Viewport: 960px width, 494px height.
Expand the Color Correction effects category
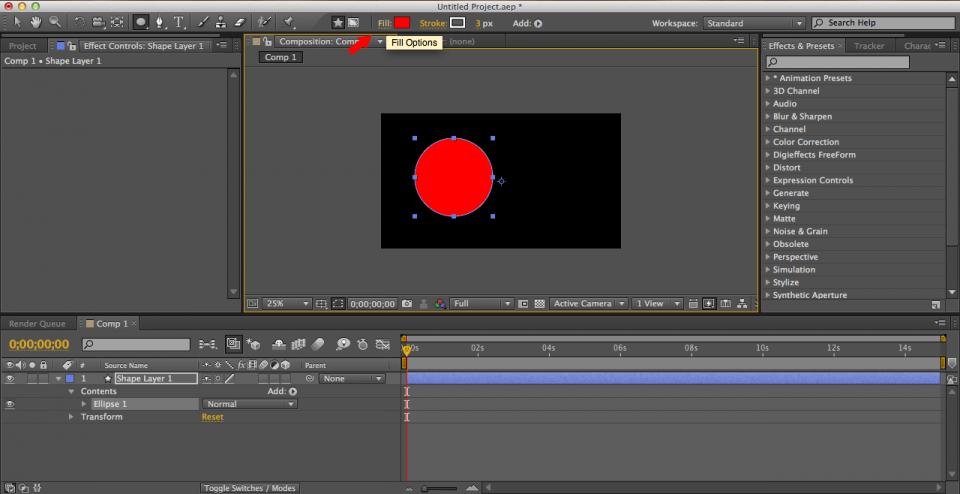coord(768,142)
